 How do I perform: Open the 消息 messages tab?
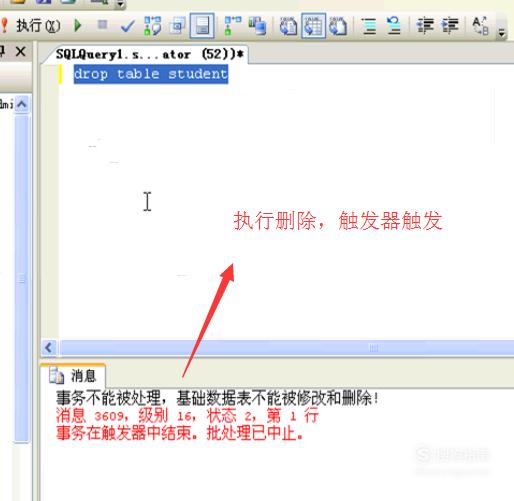pos(73,376)
